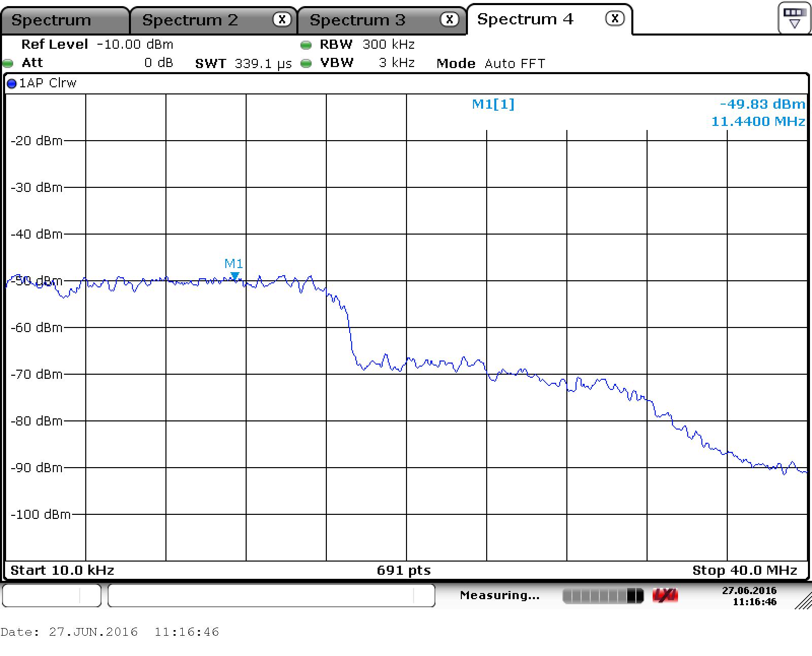Click the wide empty status field at bottom
The width and height of the screenshot is (812, 656).
click(x=271, y=595)
